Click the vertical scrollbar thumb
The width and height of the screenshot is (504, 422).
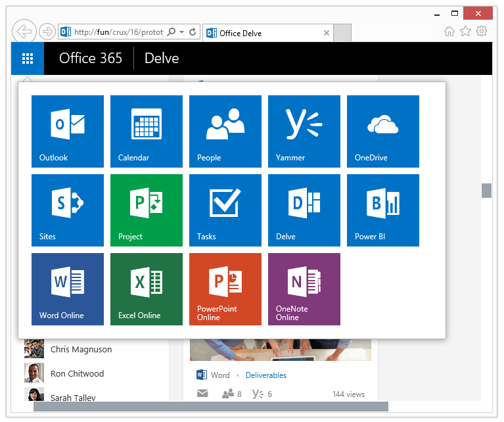(486, 191)
